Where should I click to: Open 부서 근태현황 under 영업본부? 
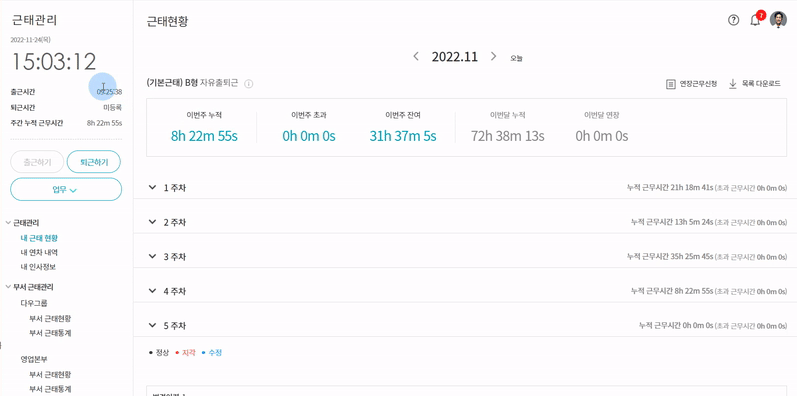click(x=50, y=375)
